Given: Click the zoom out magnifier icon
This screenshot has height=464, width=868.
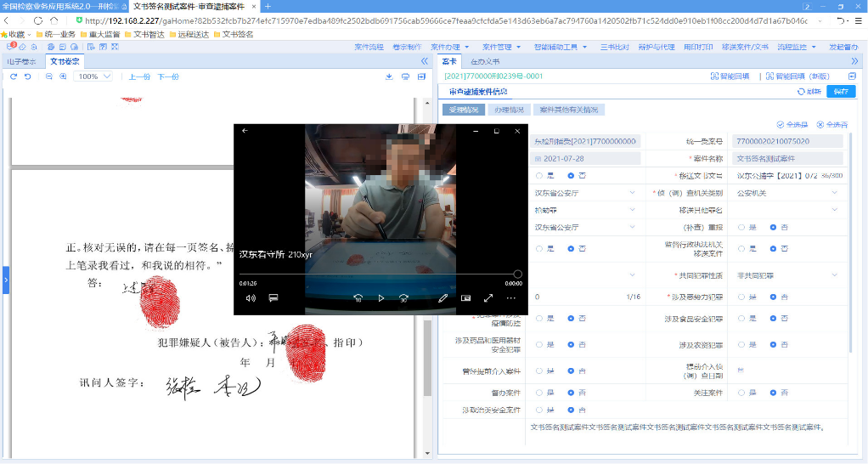Looking at the screenshot, I should coord(49,76).
